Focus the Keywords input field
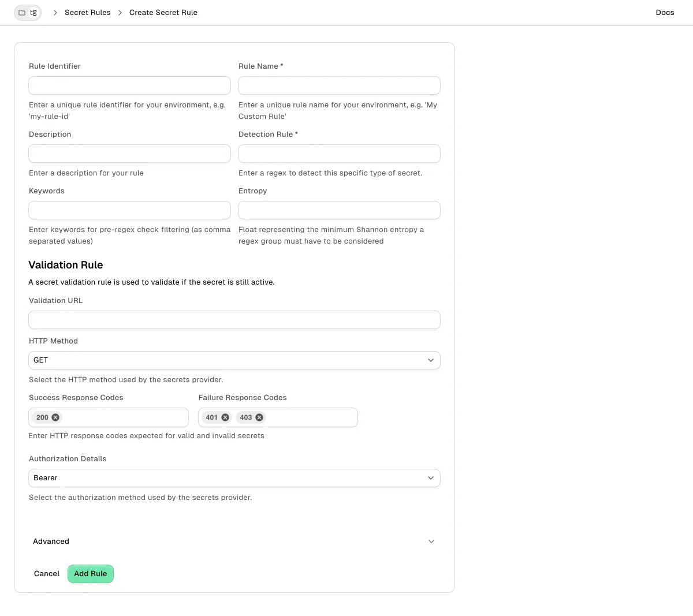The width and height of the screenshot is (693, 616). point(129,210)
